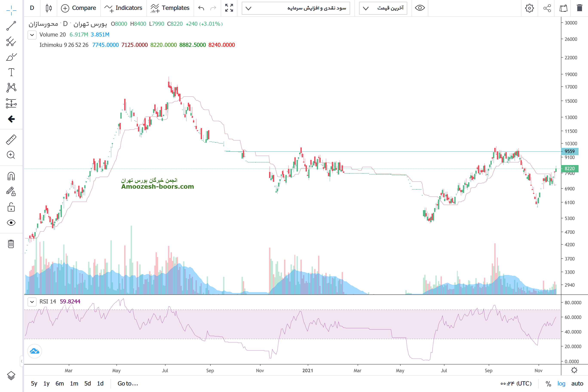Toggle auto scale option

(x=577, y=383)
